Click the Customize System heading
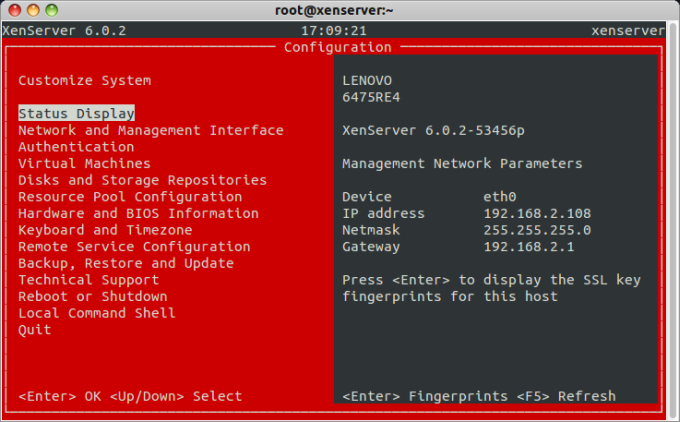This screenshot has width=680, height=422. 85,80
